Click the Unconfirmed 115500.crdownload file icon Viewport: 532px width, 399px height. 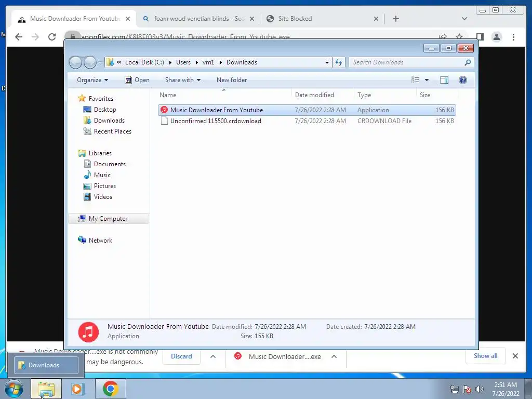tap(164, 121)
